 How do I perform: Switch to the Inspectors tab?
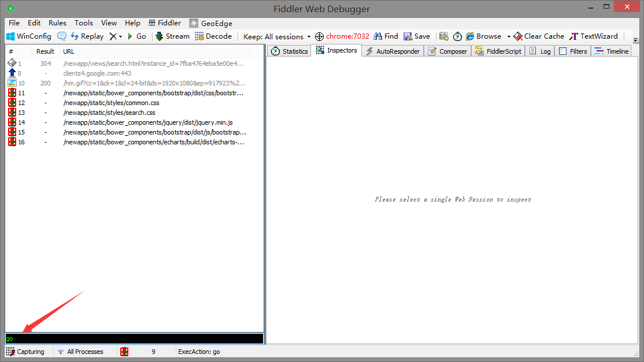pos(336,50)
